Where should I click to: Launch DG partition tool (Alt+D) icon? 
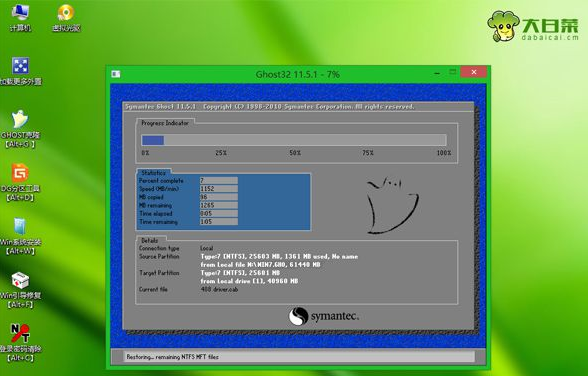(x=20, y=183)
